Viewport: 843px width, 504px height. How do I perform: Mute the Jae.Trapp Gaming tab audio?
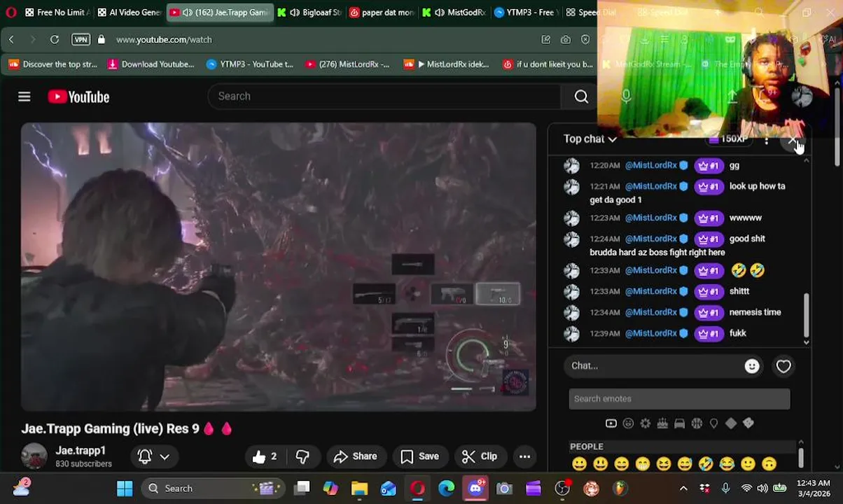pyautogui.click(x=186, y=13)
